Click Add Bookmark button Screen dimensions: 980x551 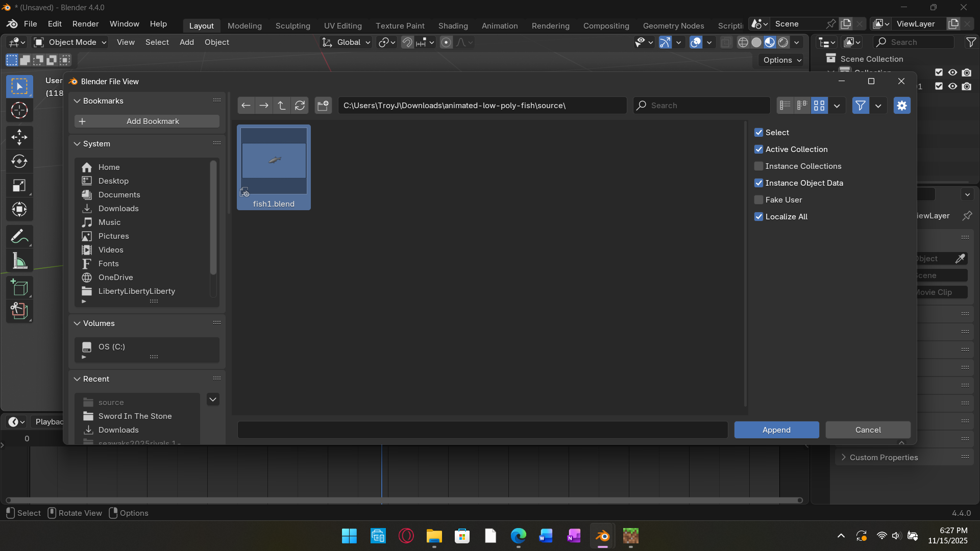(x=147, y=121)
